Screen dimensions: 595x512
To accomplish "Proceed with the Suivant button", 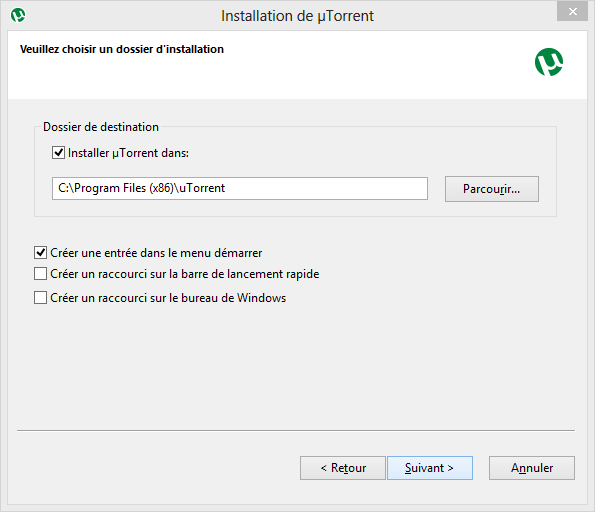I will [x=430, y=468].
